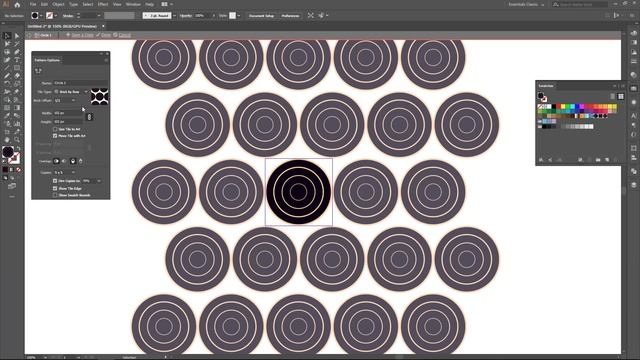Set overlap to Left in Front

point(57,161)
